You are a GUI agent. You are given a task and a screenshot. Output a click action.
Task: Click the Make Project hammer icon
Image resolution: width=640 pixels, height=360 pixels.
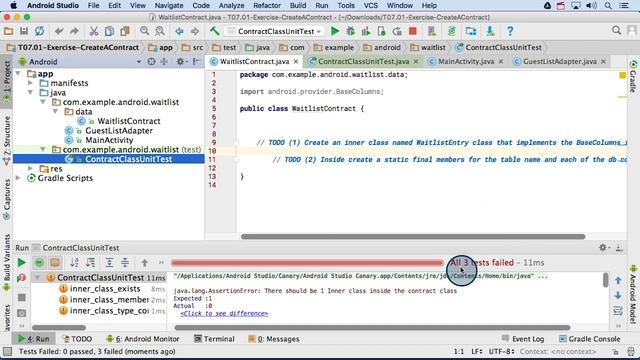point(215,31)
